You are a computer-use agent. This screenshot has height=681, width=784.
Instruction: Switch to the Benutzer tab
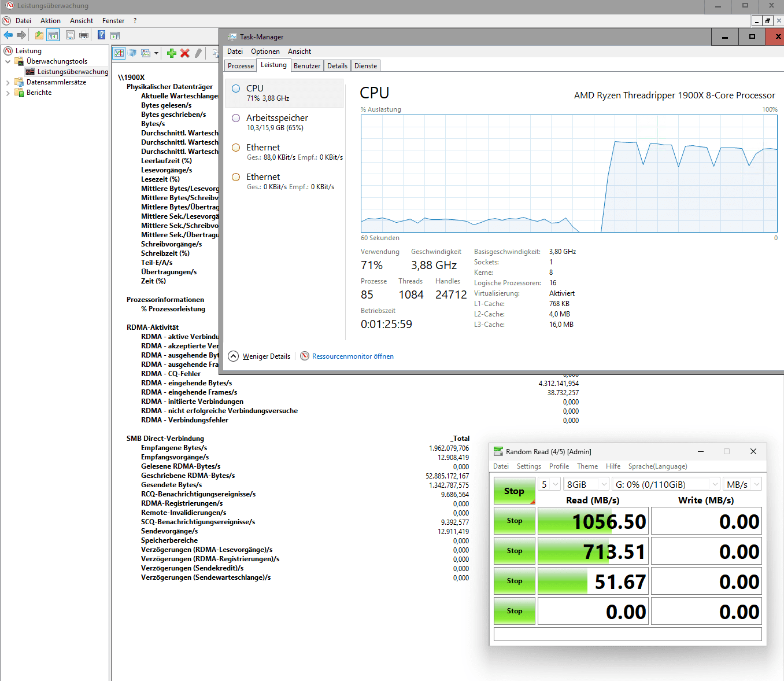307,66
